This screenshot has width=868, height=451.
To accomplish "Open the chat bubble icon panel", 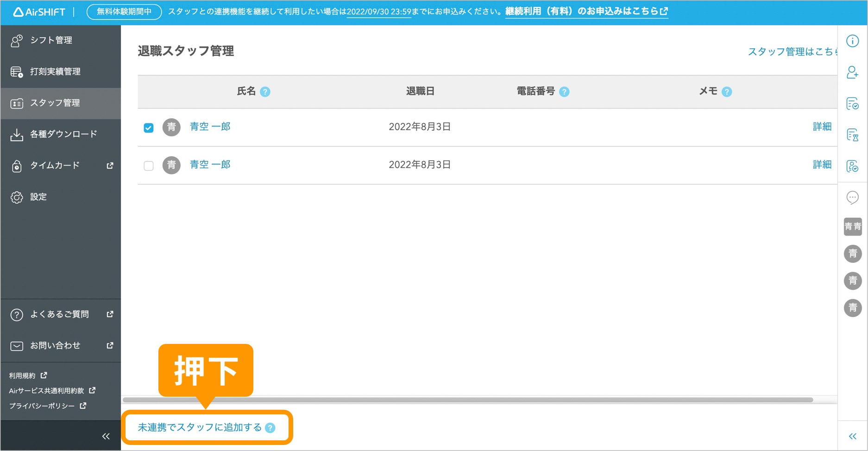I will tap(852, 197).
